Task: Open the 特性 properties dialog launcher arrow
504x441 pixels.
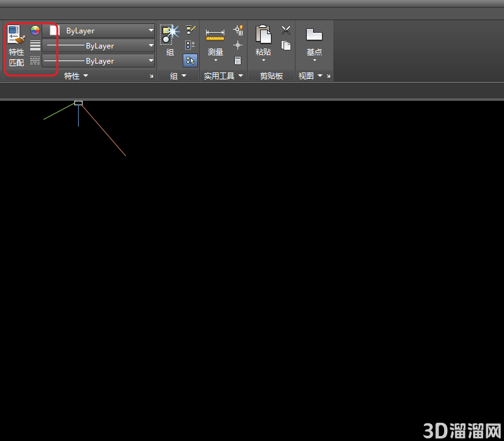Action: [151, 76]
